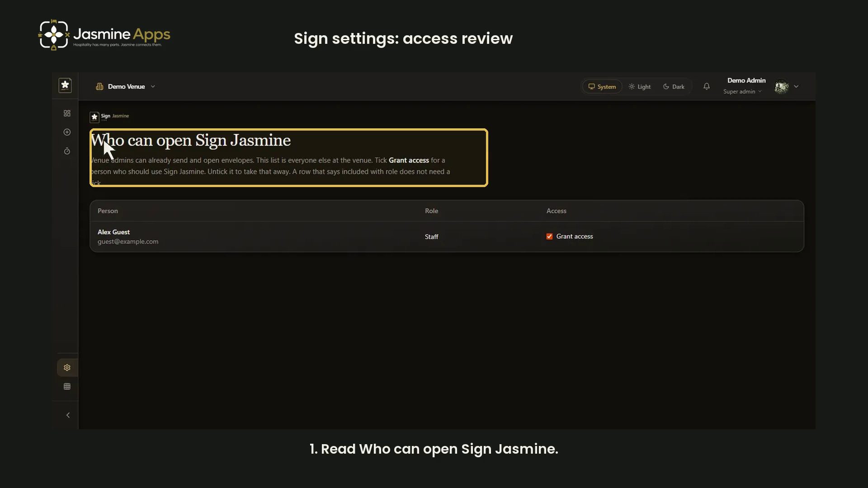Switch theme to Dark

[x=674, y=87]
